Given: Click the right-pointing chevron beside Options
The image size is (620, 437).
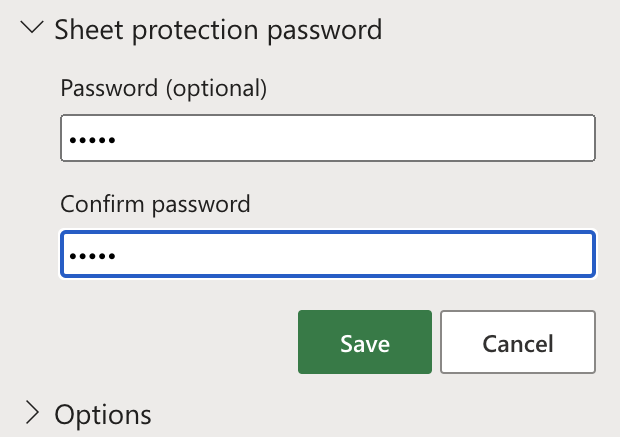Looking at the screenshot, I should pos(32,412).
